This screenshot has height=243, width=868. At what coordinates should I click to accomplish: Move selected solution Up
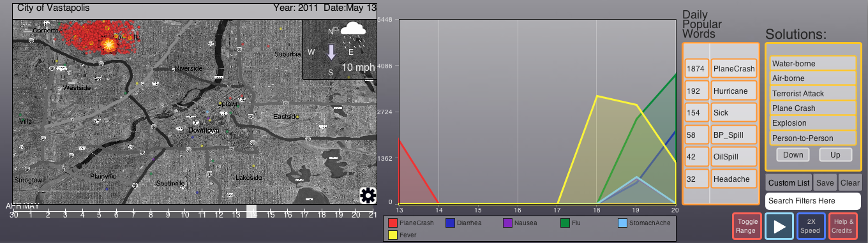(x=835, y=155)
